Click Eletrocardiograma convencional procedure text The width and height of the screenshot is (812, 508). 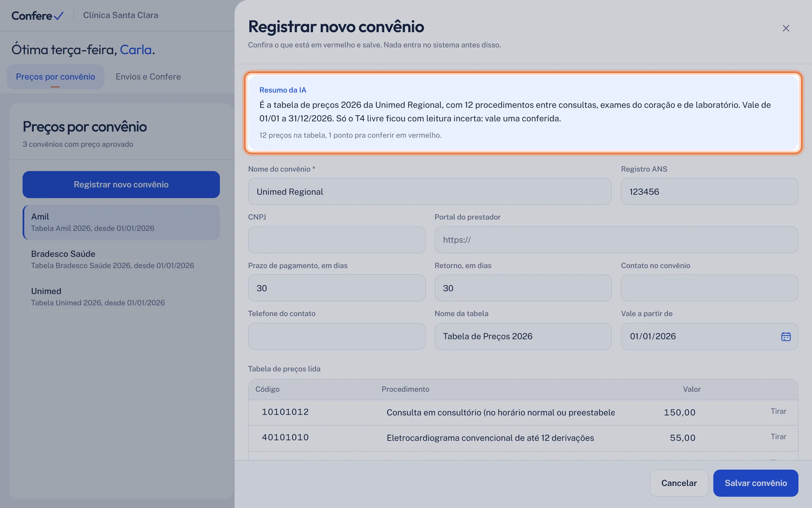point(490,438)
